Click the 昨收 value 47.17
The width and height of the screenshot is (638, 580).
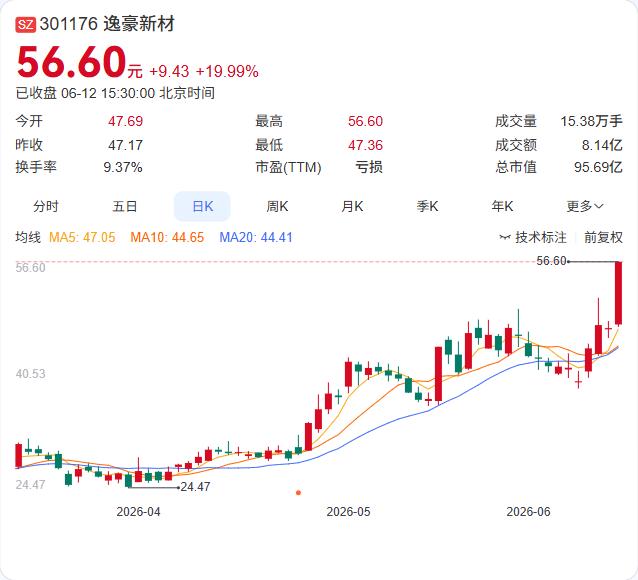(x=125, y=145)
